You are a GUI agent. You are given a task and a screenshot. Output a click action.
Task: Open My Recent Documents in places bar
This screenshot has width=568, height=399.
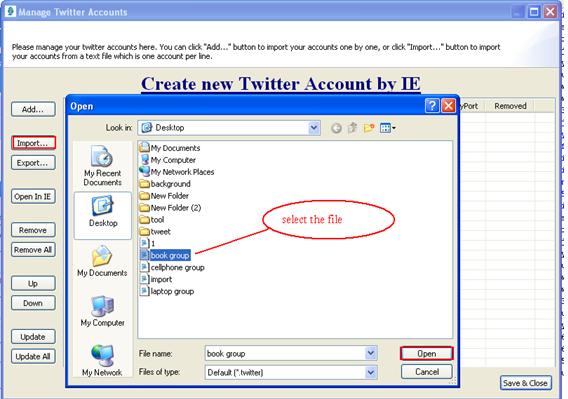(x=103, y=166)
